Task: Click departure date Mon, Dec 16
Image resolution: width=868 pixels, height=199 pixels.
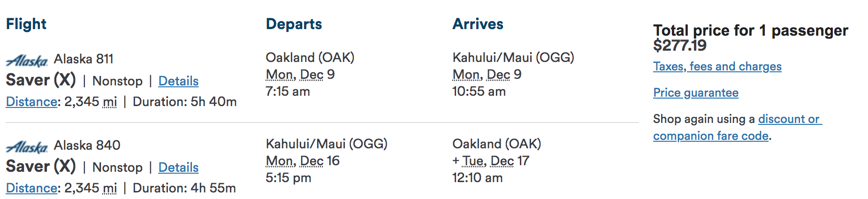Action: 303,161
